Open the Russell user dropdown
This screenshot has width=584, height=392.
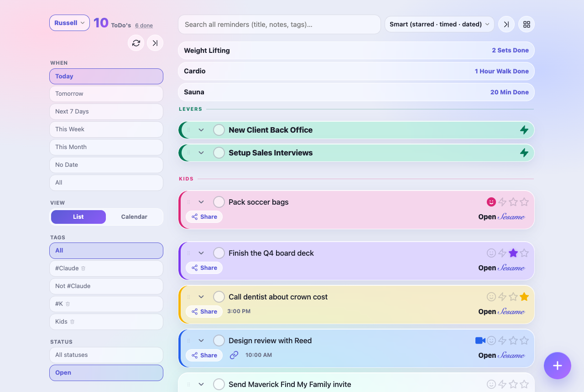(69, 23)
